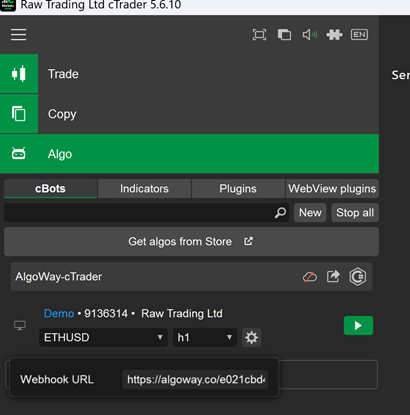Toggle fullscreen mode icon
The image size is (410, 415).
(259, 34)
